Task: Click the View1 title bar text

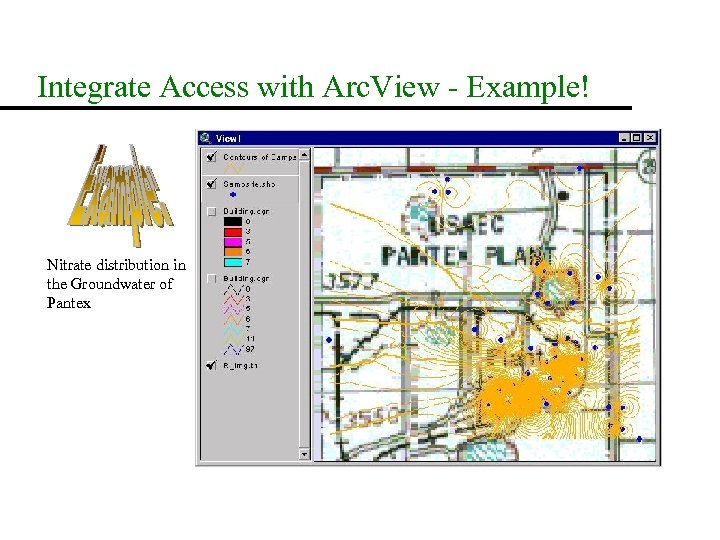Action: (x=228, y=138)
